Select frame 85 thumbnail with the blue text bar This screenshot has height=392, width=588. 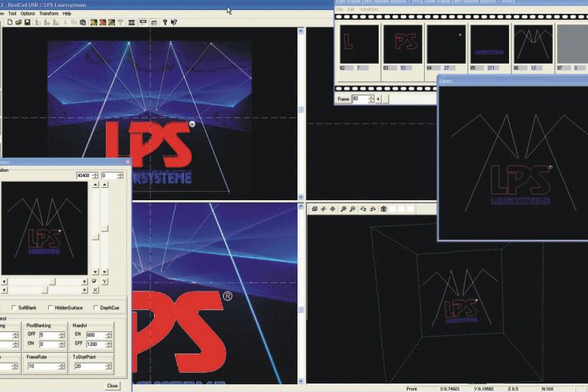490,44
